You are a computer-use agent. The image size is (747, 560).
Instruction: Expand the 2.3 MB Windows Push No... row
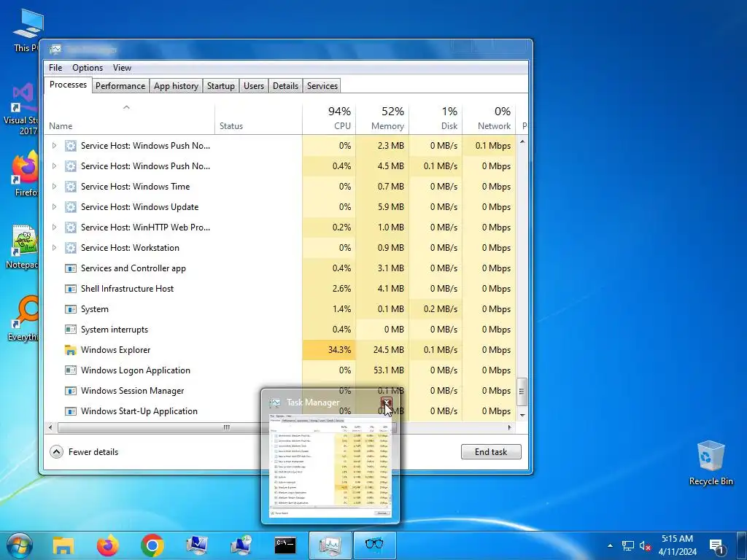pos(54,146)
